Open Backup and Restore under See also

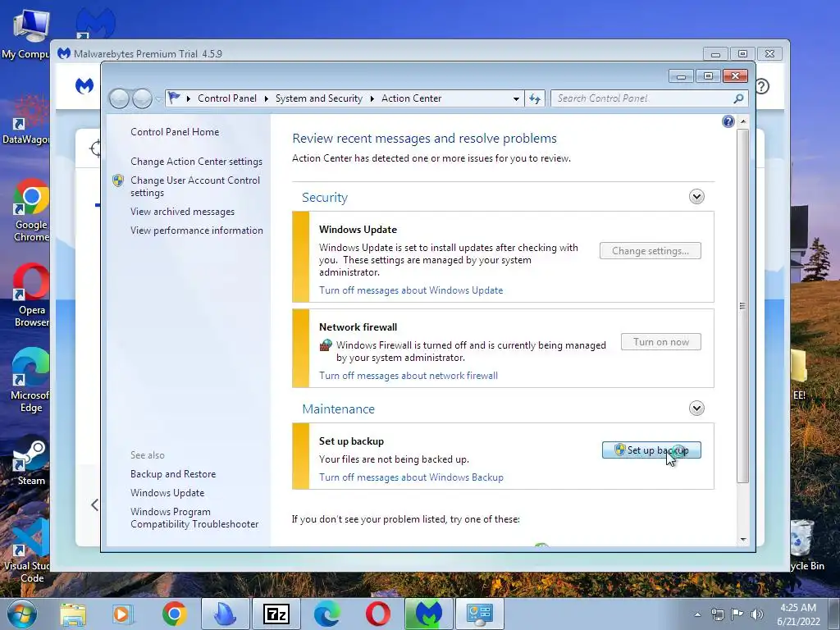pos(173,474)
